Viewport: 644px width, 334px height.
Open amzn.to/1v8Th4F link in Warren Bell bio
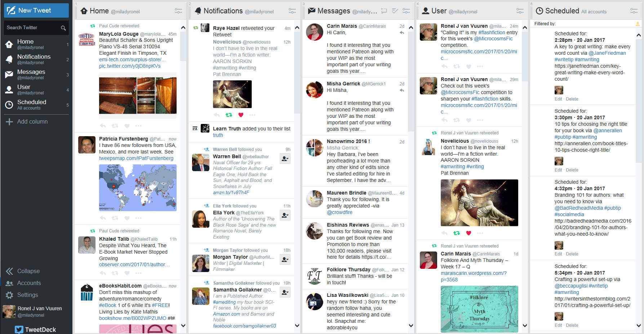click(x=231, y=193)
